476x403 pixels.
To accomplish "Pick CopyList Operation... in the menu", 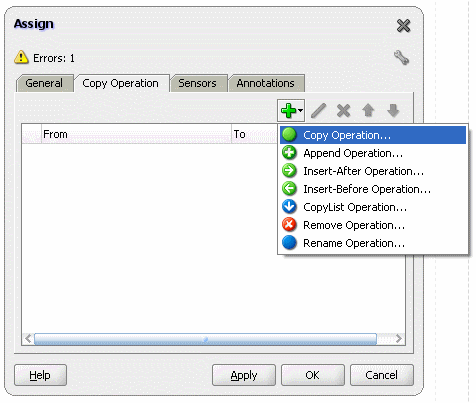I will [x=373, y=207].
